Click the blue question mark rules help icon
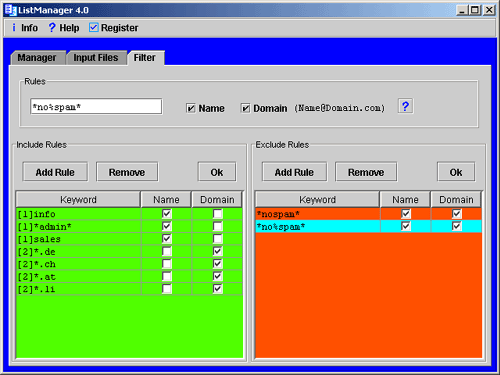Image resolution: width=500 pixels, height=375 pixels. pos(405,106)
